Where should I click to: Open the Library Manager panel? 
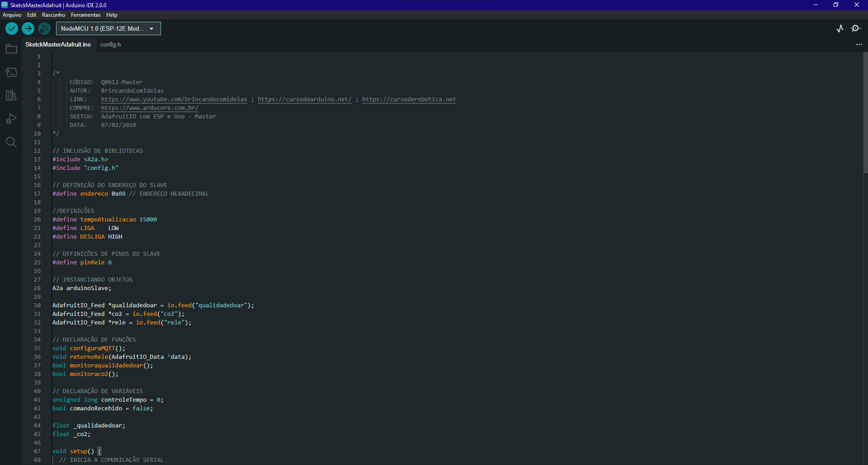(11, 95)
